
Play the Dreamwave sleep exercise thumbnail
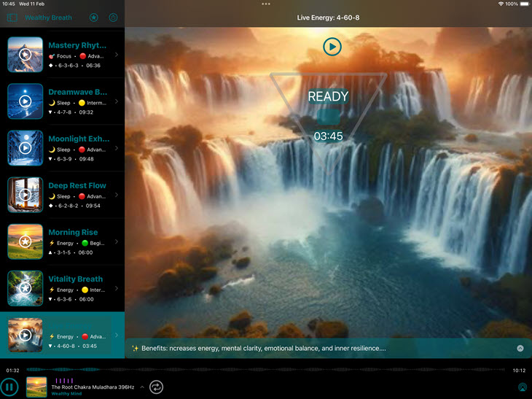[25, 101]
